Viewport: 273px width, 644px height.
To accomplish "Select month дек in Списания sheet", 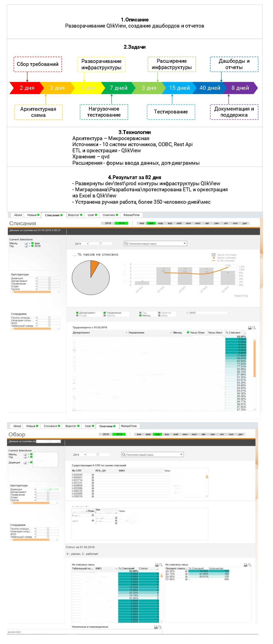I will click(x=245, y=223).
